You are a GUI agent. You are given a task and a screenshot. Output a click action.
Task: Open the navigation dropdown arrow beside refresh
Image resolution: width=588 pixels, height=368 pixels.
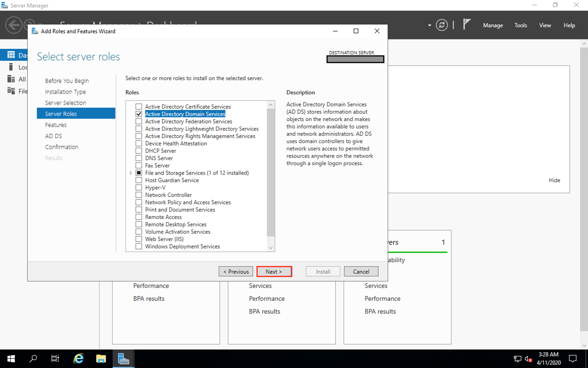pos(429,25)
